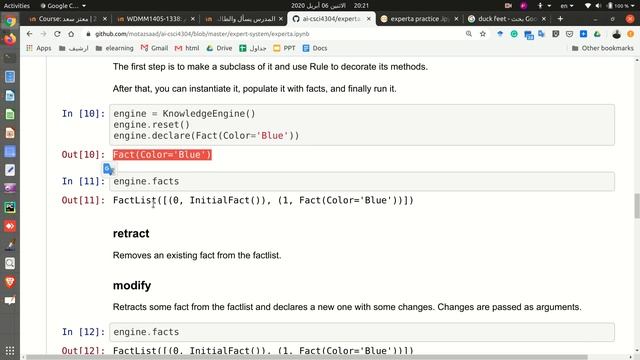Viewport: 640px width, 360px height.
Task: Open the en keyboard layout dropdown
Action: [567, 6]
